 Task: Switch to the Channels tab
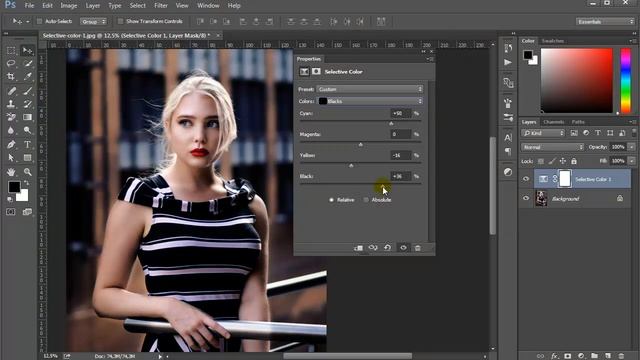pos(553,122)
